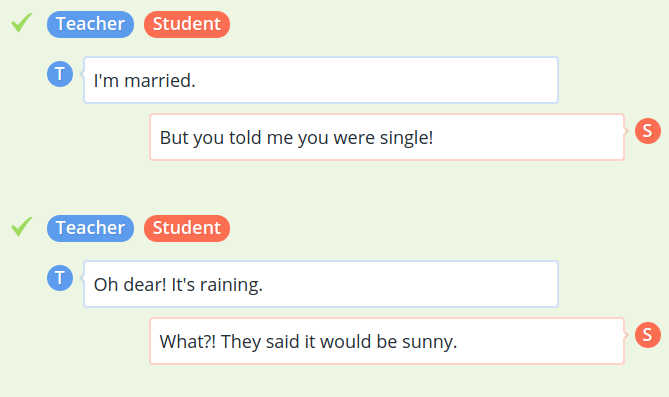Click the green checkmark above the second dialogue
Viewport: 669px width, 397px height.
[x=22, y=227]
